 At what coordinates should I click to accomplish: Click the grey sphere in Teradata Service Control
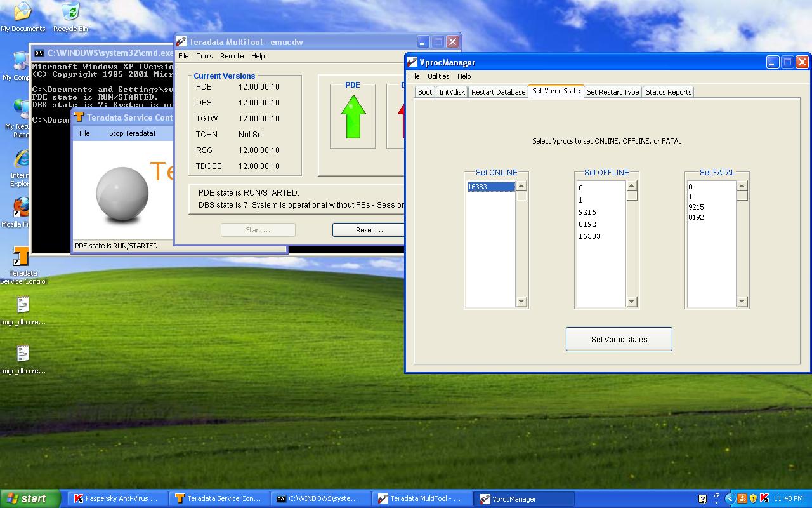122,194
